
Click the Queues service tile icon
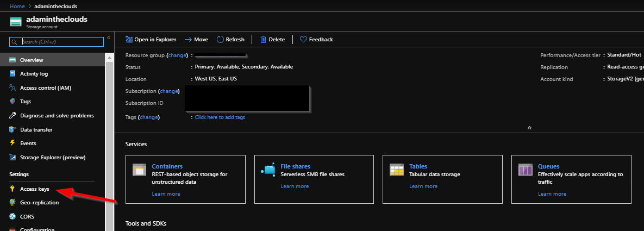[x=526, y=170]
